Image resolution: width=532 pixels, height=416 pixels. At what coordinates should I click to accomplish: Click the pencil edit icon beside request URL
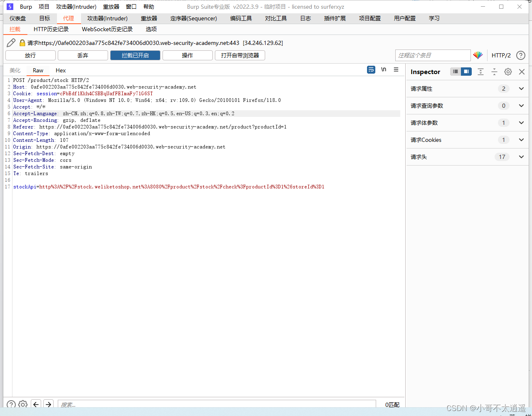point(11,43)
